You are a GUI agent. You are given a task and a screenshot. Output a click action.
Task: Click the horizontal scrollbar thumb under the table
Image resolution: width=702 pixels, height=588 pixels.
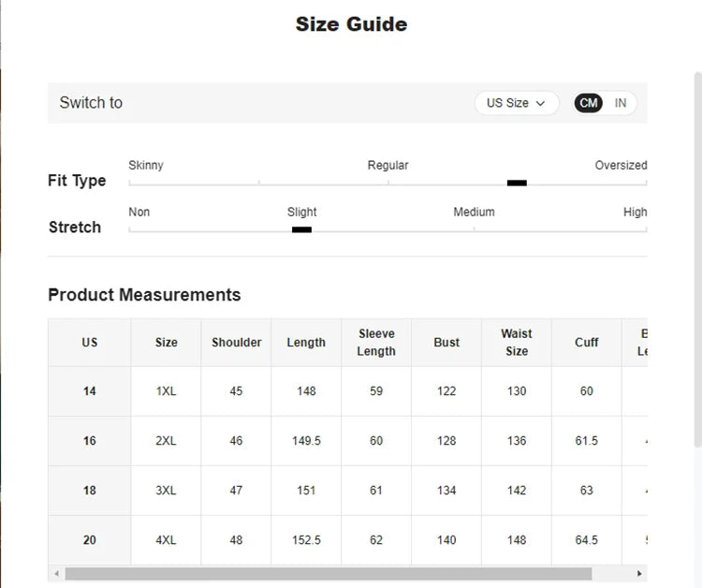328,574
